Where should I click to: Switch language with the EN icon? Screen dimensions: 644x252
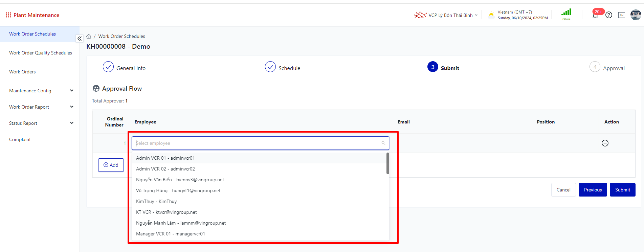pyautogui.click(x=621, y=15)
